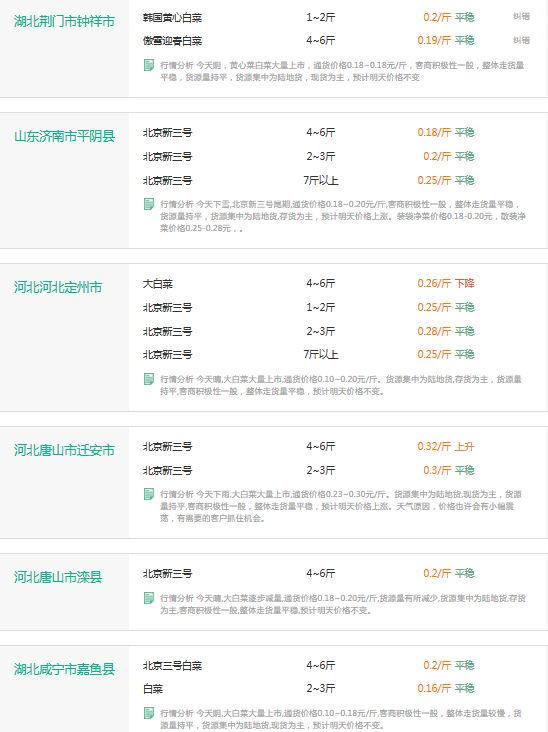Screen dimensions: 548x732
Task: Click the 0.28/斤 平稳 price in 定州市
Action: point(446,331)
